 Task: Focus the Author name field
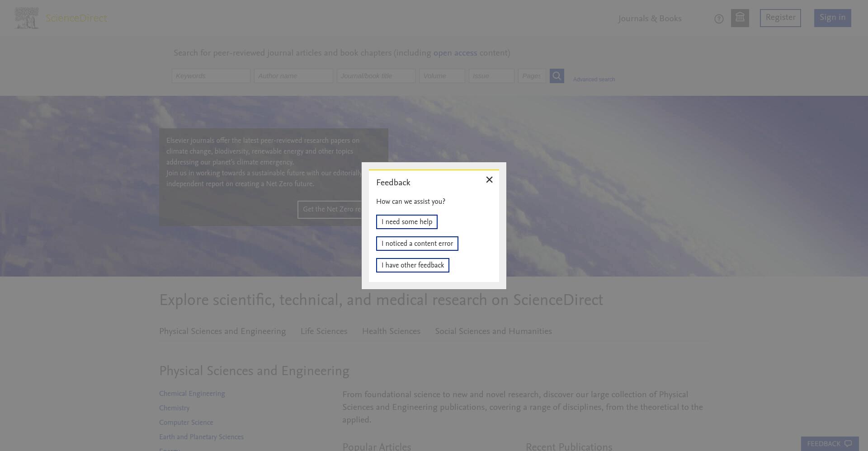(x=293, y=76)
